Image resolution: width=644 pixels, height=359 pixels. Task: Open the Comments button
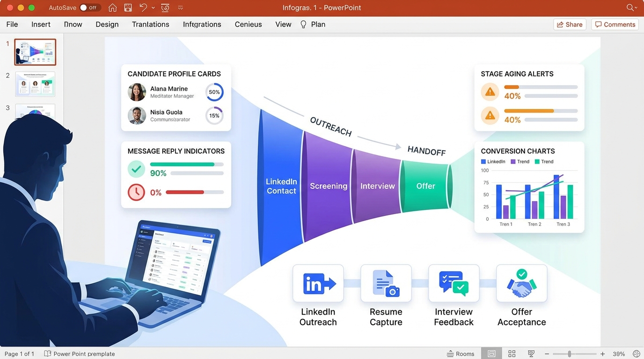(615, 24)
